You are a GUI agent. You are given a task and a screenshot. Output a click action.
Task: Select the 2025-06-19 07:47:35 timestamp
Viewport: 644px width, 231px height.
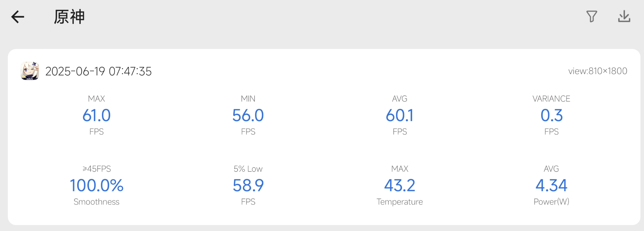tap(98, 71)
